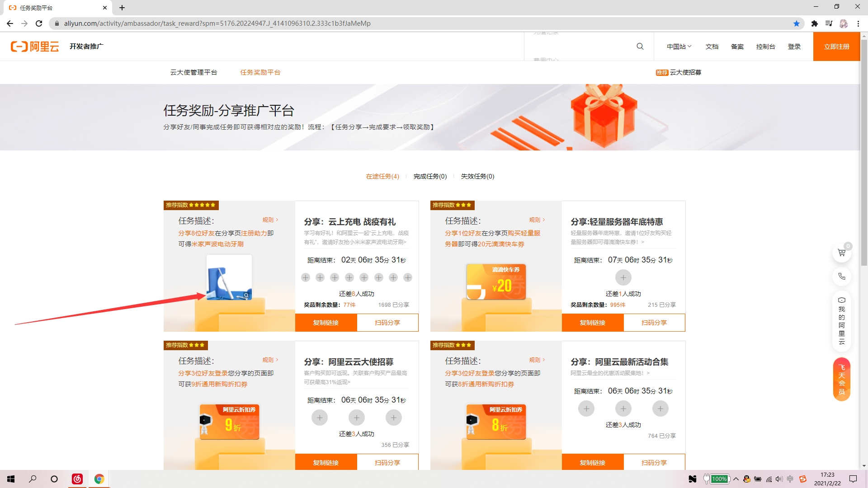The image size is (868, 488).
Task: Click browser back arrow
Action: point(10,23)
